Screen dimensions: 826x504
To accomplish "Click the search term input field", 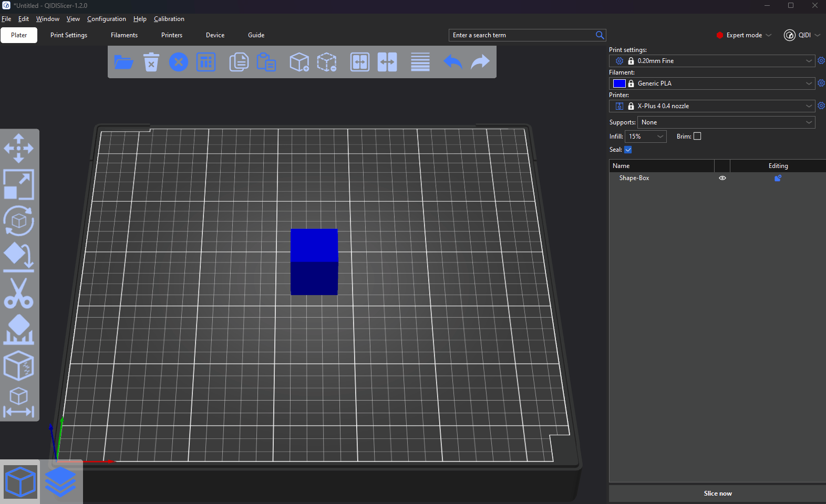I will coord(522,35).
